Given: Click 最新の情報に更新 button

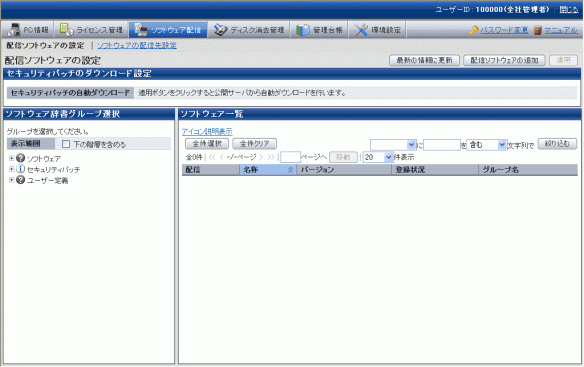Looking at the screenshot, I should point(424,60).
